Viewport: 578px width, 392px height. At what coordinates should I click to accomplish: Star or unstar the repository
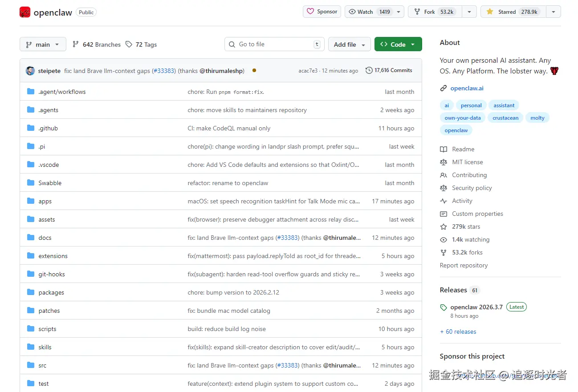[513, 12]
